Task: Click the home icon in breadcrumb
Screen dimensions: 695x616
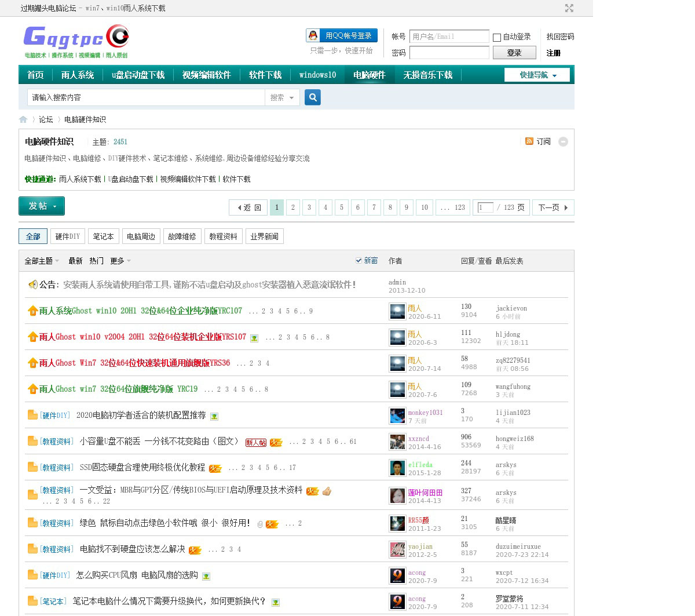Action: [23, 119]
